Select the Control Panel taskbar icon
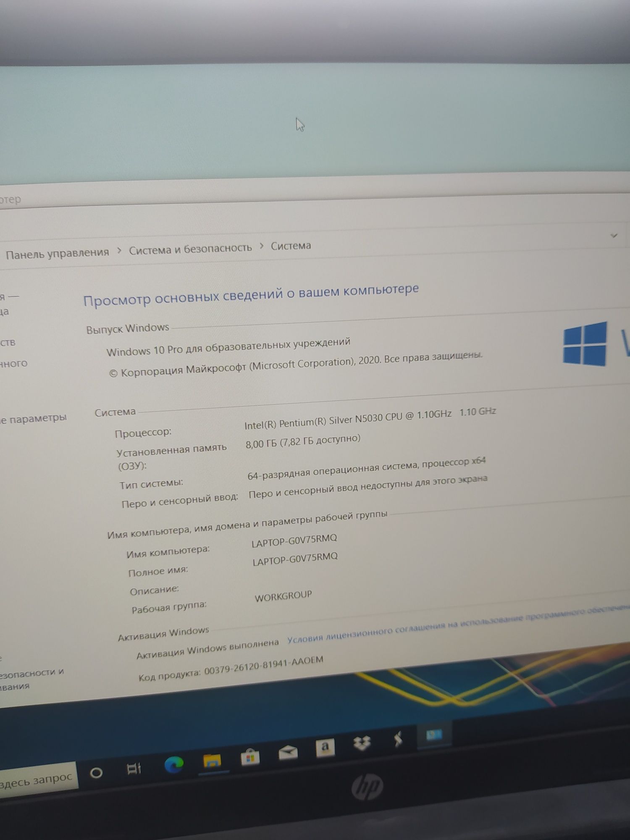 click(434, 735)
